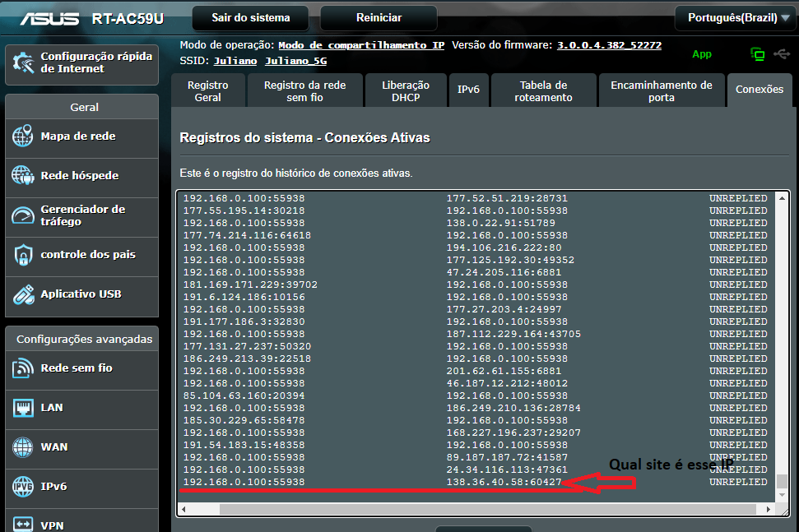The height and width of the screenshot is (532, 799).
Task: Open WAN settings menu item
Action: click(x=82, y=449)
